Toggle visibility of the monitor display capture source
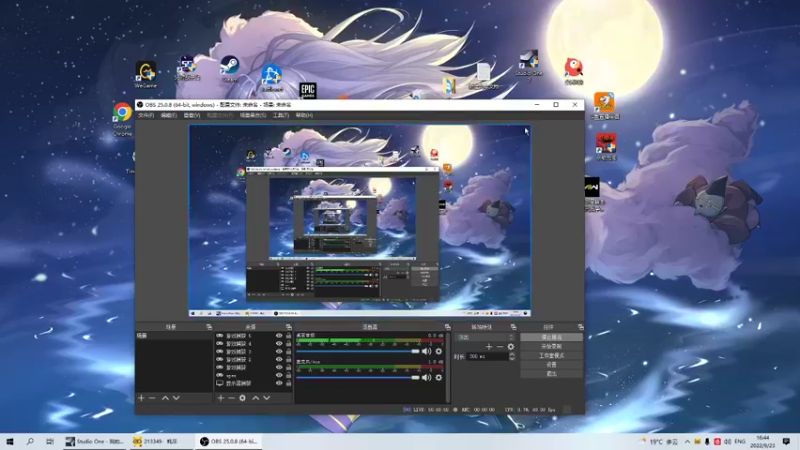 coord(279,383)
